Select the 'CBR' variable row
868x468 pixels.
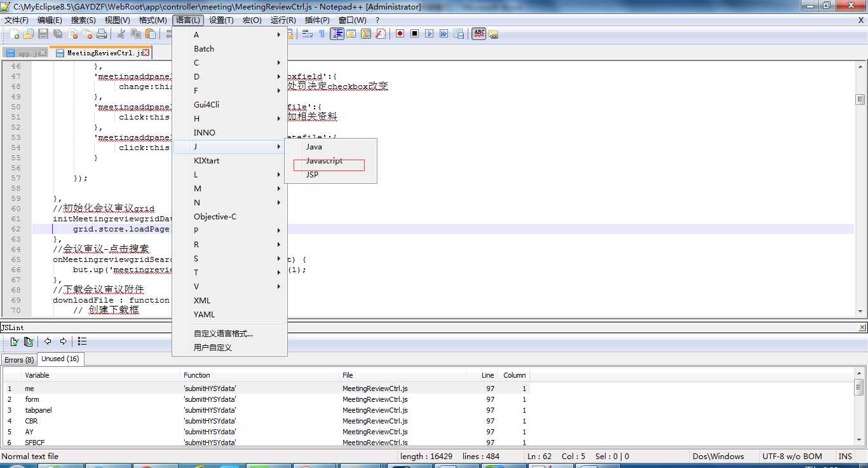pos(266,421)
